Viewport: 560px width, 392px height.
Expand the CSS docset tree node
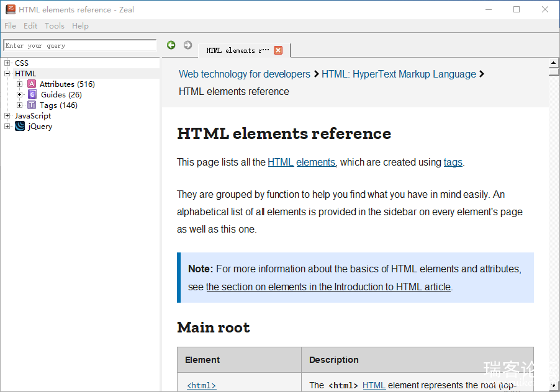pyautogui.click(x=7, y=63)
